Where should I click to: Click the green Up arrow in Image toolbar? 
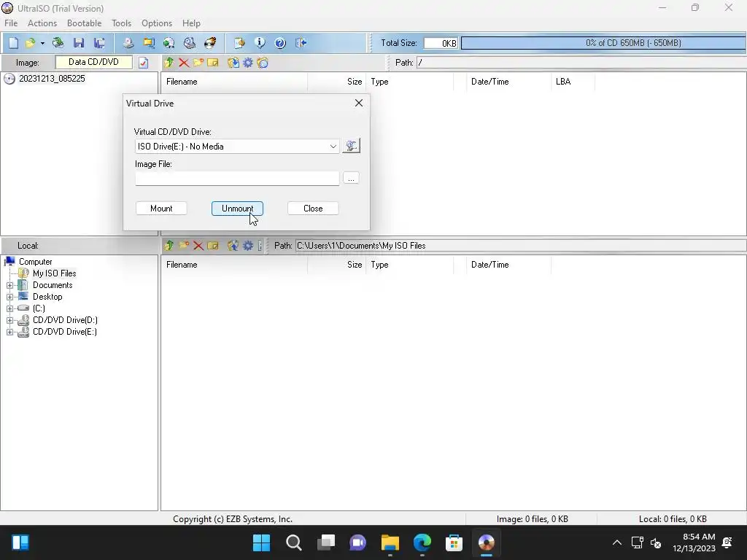point(169,63)
